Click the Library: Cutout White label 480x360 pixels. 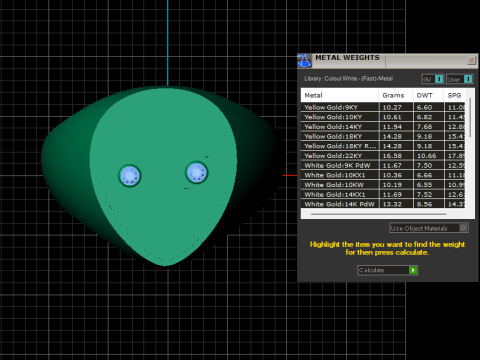(x=348, y=79)
